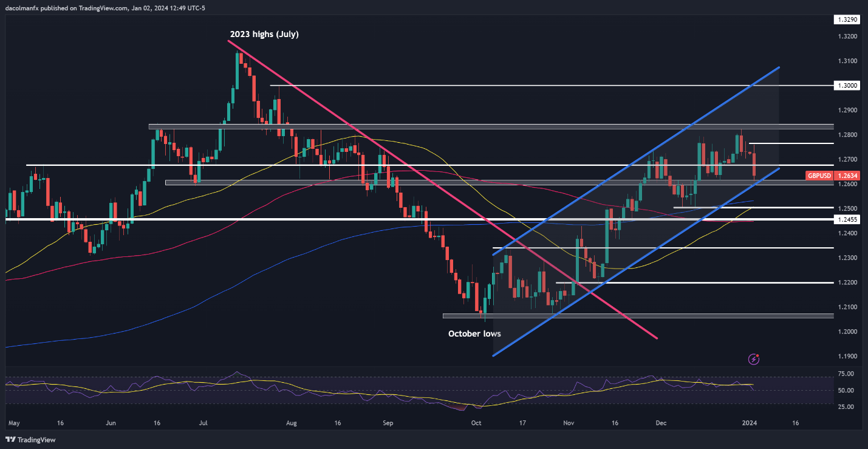Click the purple lightning event icon
Screen dimensions: 868x449
point(754,359)
